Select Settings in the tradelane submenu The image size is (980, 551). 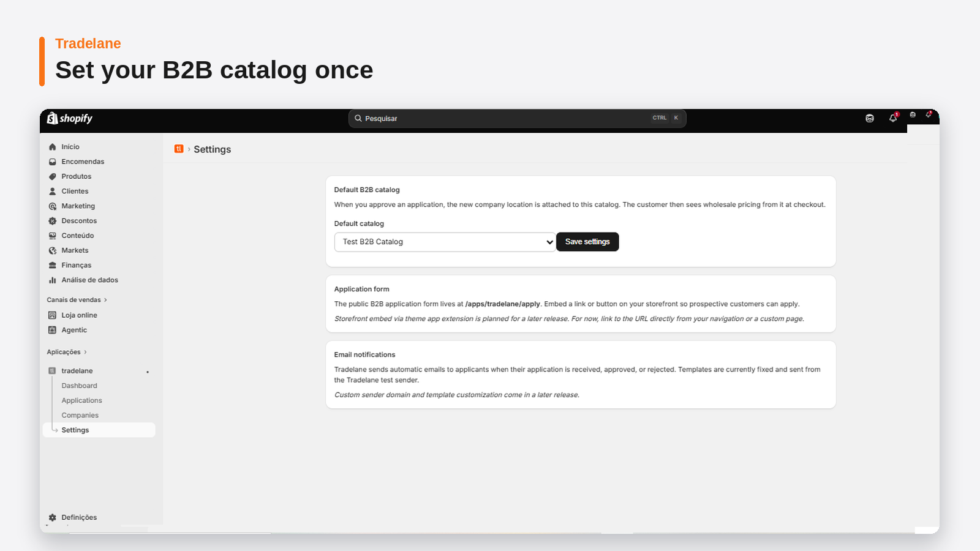(x=99, y=430)
